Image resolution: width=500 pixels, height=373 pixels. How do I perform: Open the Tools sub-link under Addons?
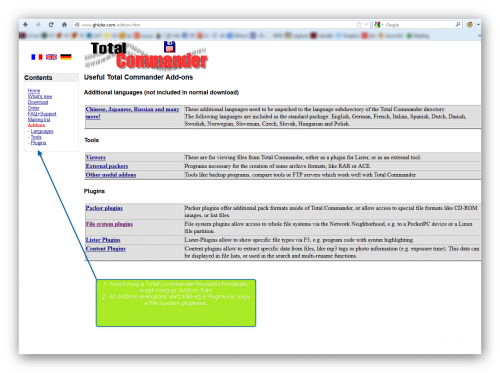coord(36,137)
